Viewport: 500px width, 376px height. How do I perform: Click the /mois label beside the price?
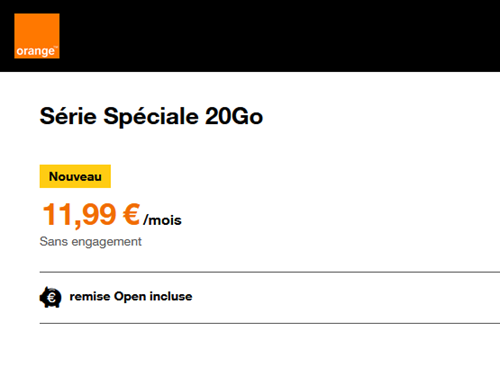click(162, 220)
